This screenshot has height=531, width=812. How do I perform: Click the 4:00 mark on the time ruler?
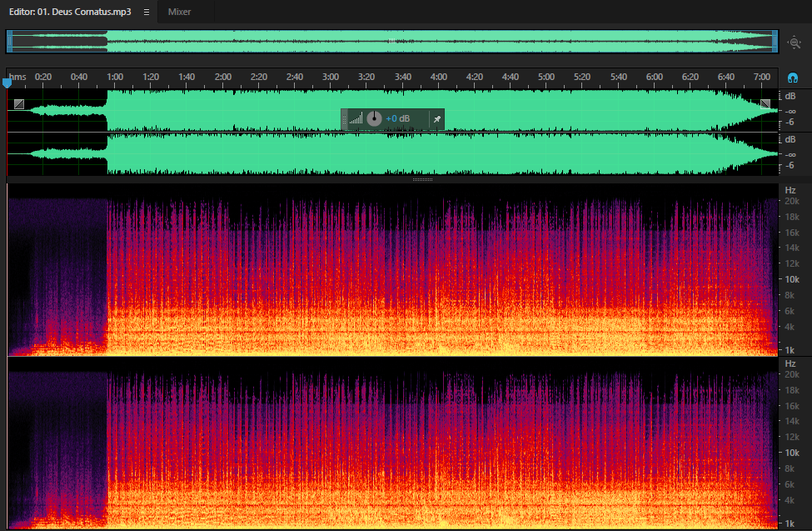coord(439,77)
